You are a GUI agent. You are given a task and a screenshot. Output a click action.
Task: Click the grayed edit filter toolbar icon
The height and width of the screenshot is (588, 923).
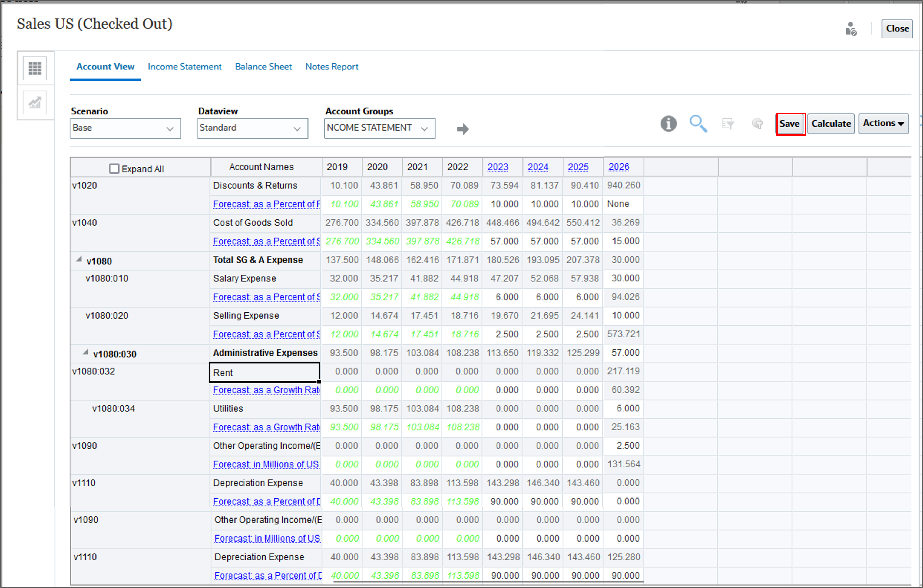[x=727, y=124]
